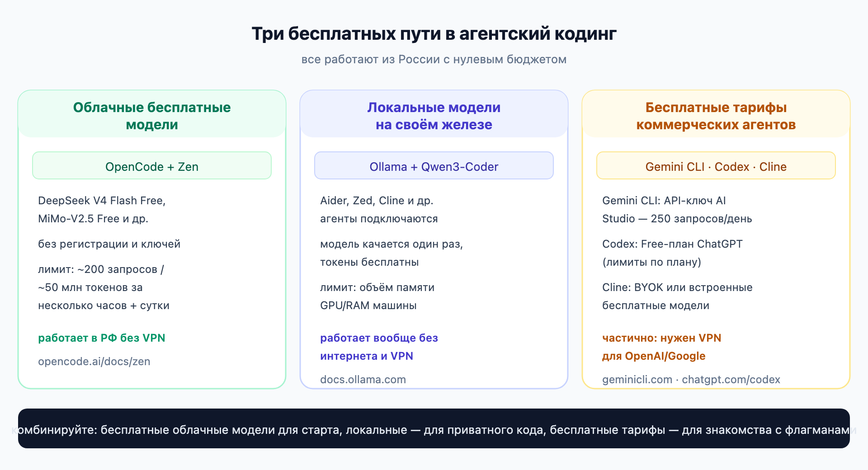The height and width of the screenshot is (470, 868).
Task: Open the docs.ollama.com link
Action: pos(363,380)
